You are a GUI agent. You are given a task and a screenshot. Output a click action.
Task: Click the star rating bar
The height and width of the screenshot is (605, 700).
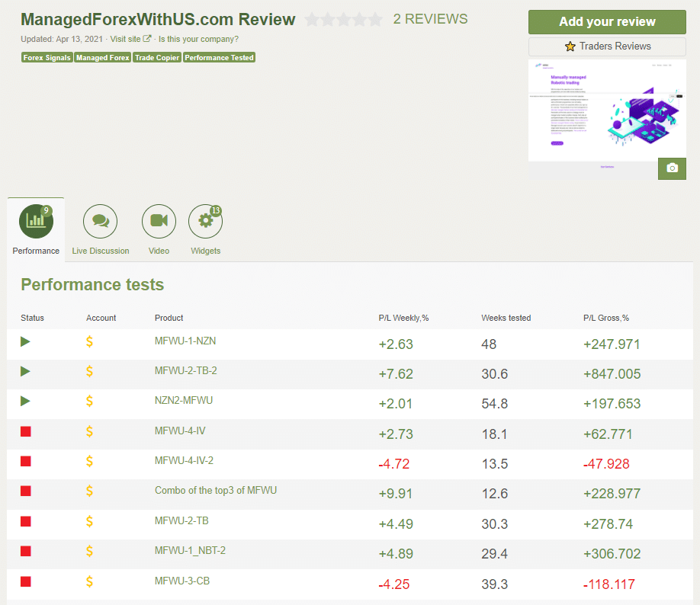tap(344, 20)
